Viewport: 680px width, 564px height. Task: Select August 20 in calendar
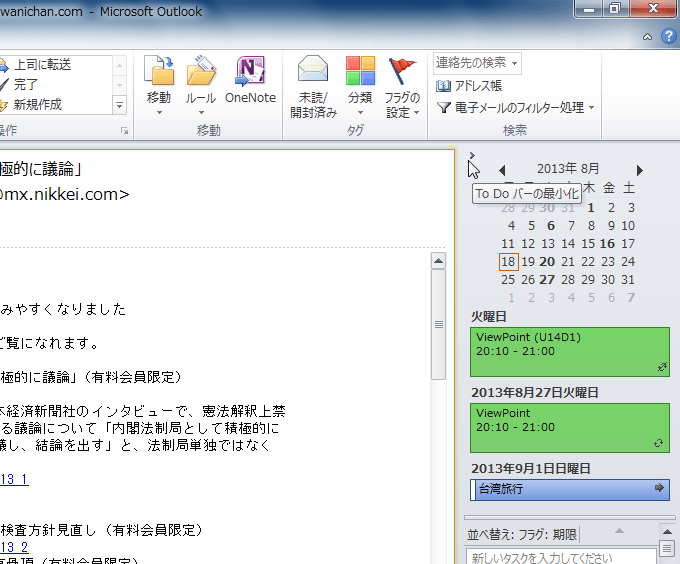click(x=547, y=262)
